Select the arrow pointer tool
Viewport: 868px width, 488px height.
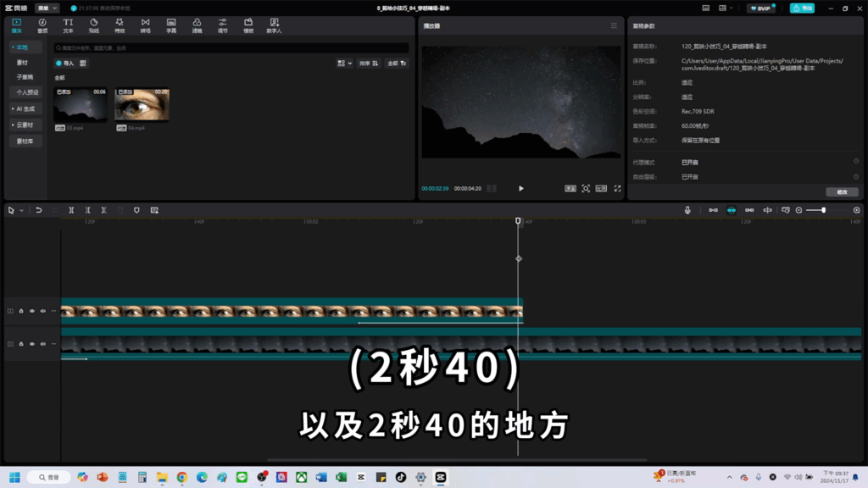tap(11, 210)
